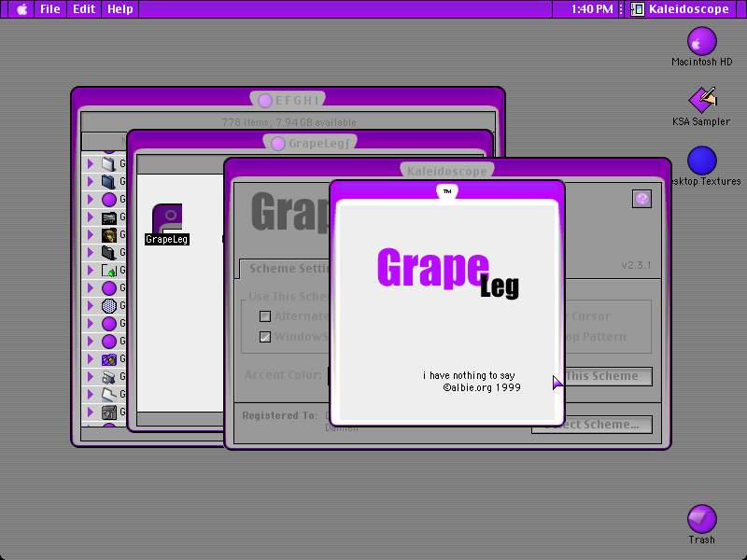Viewport: 747px width, 560px height.
Task: Select the dark safe icon in EFGHI list
Action: click(108, 413)
